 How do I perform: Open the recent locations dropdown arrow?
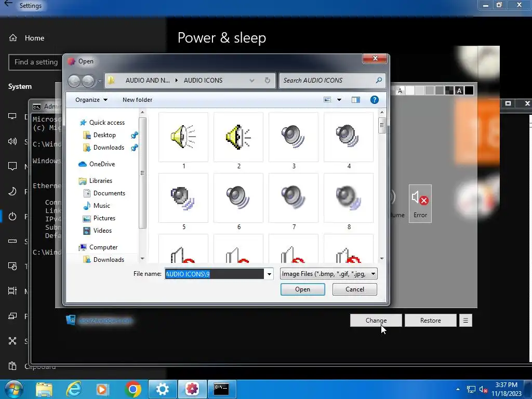[x=99, y=81]
